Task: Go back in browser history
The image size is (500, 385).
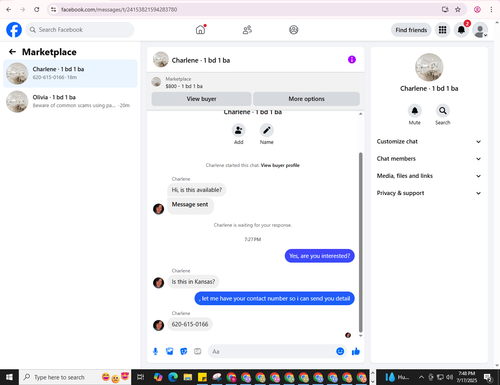Action: coord(9,9)
